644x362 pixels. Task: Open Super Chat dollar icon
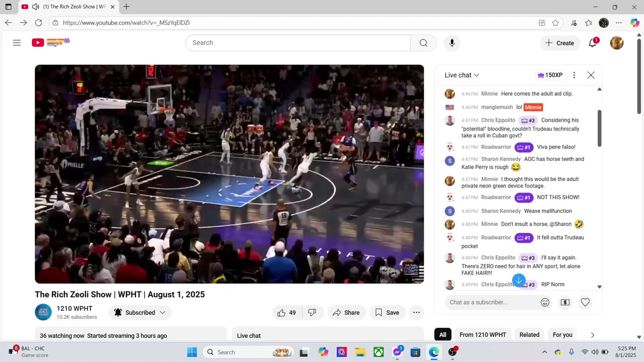coord(565,302)
